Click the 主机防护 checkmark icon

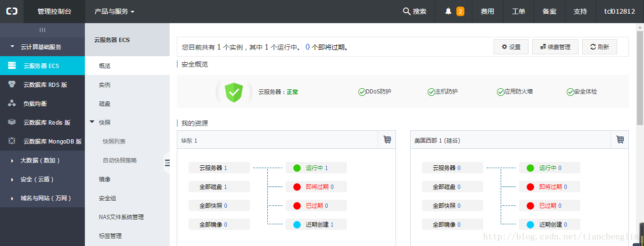click(431, 92)
